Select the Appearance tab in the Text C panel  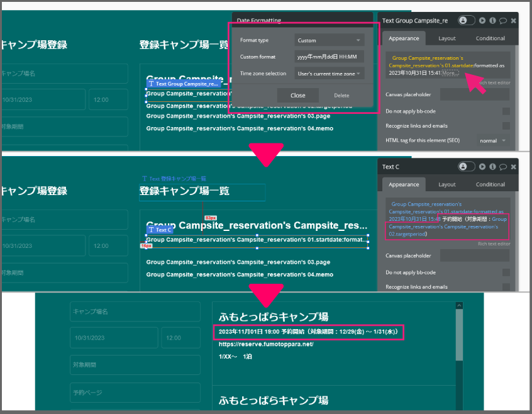[404, 184]
